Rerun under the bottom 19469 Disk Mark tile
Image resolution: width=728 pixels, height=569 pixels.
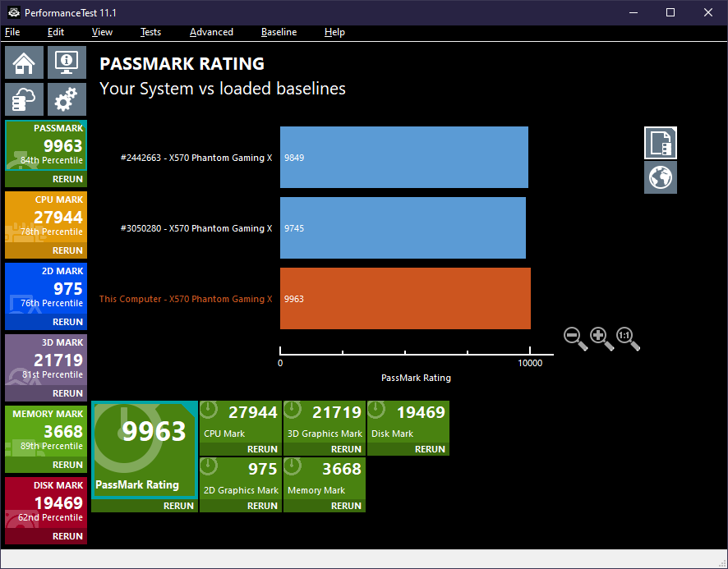coord(430,449)
